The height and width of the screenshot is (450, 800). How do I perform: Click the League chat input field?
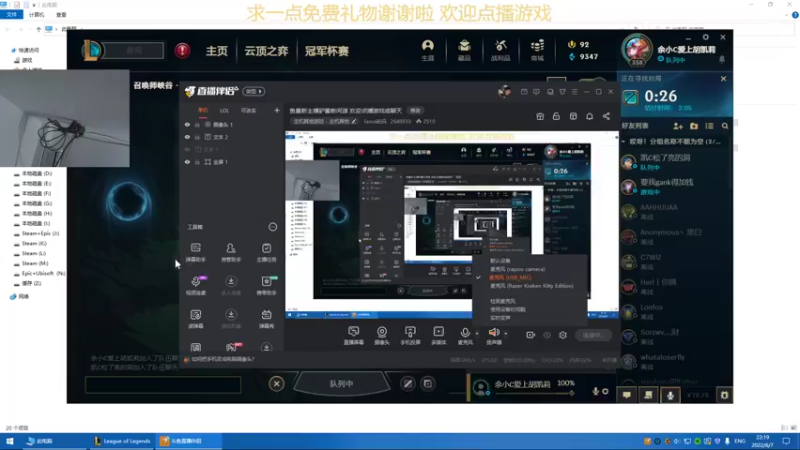163,385
